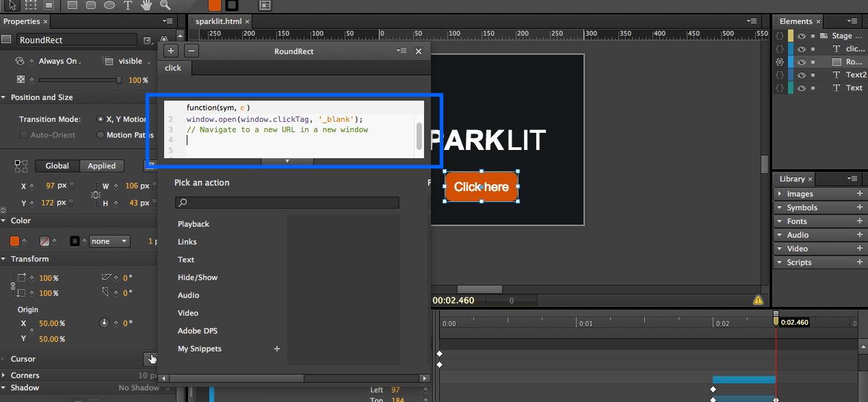Check the Auto-Orient option
Screen dimensions: 868x402
24,135
